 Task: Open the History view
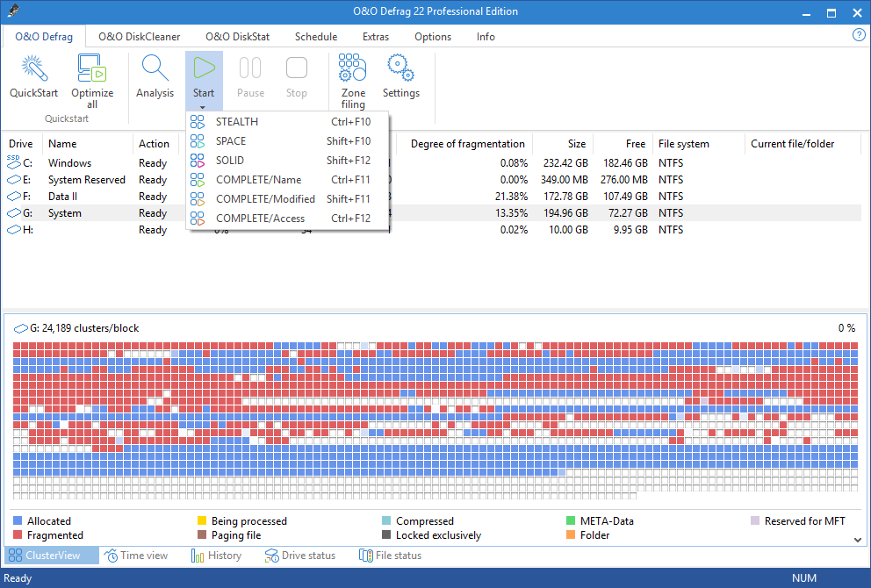click(216, 556)
